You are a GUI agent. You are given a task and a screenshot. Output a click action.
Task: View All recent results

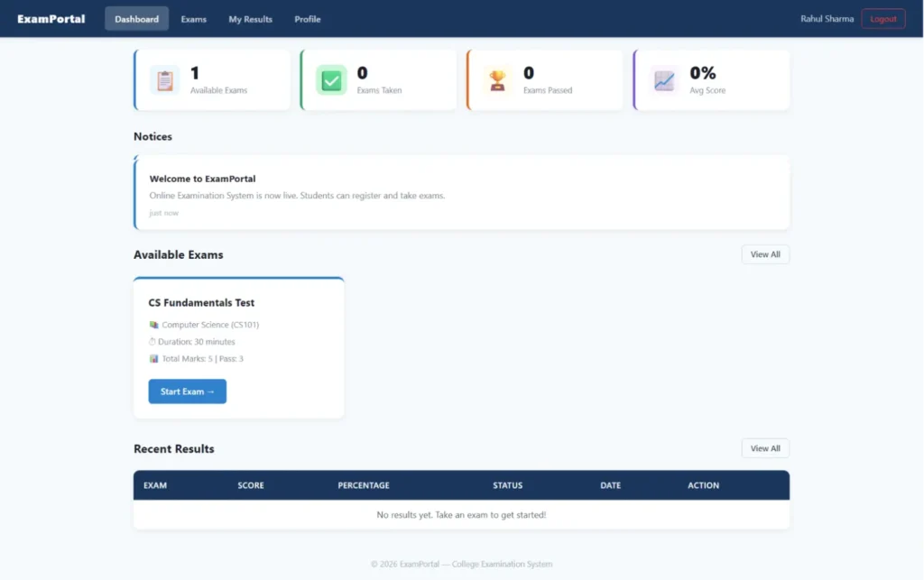[765, 448]
